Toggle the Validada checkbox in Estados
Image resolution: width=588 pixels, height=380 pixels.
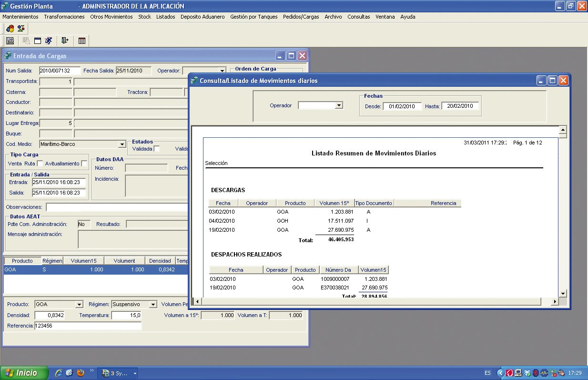157,149
